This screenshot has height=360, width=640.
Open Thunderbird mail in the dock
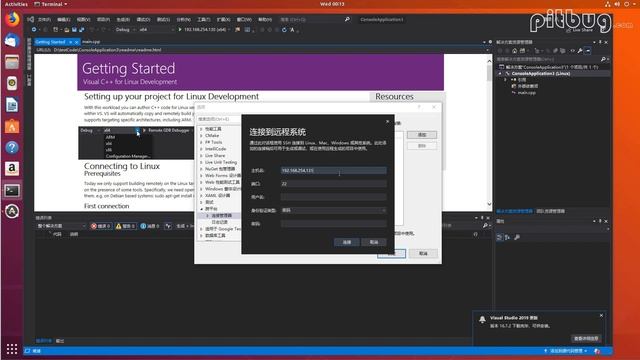click(x=12, y=41)
